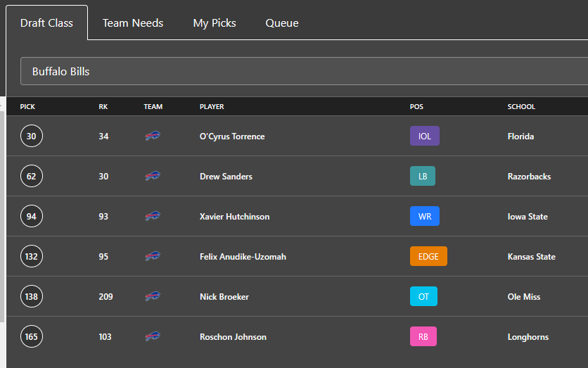Select the pick 165 circle badge

pos(32,336)
